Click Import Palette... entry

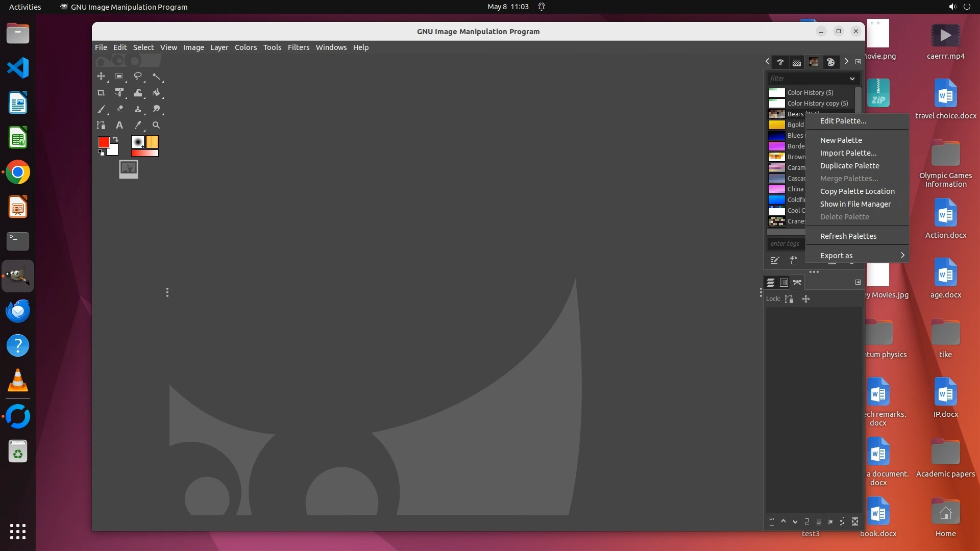848,153
